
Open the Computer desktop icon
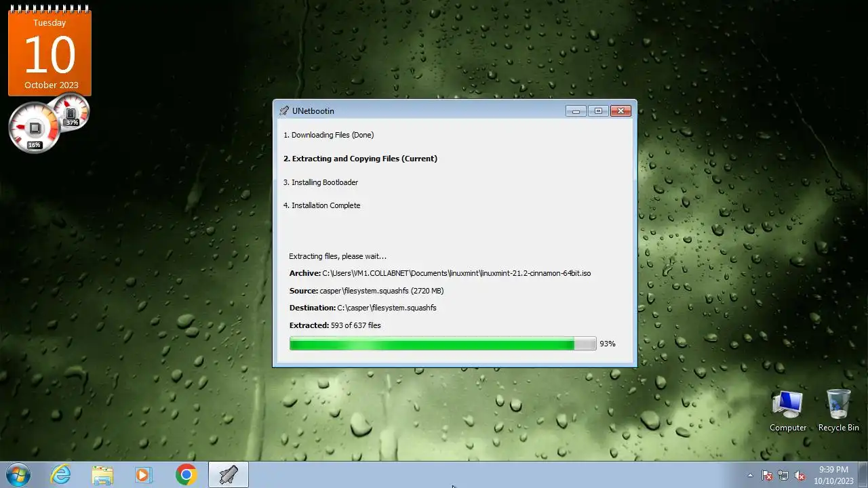(788, 411)
